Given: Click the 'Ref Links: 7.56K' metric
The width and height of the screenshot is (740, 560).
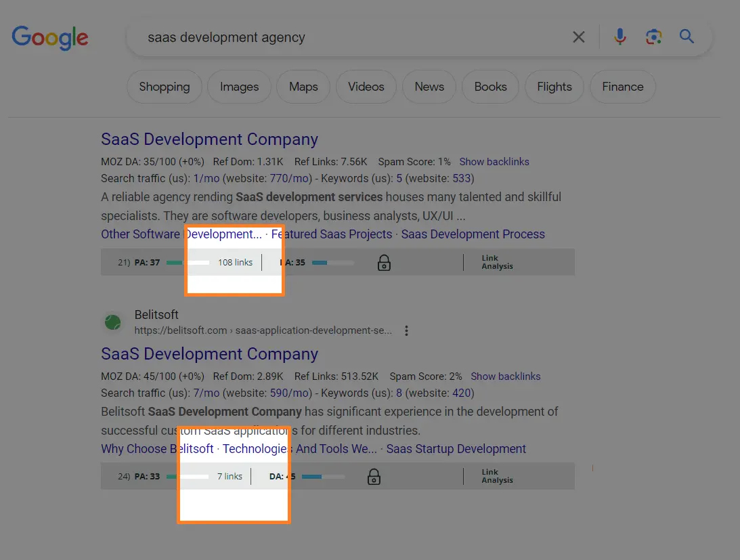Looking at the screenshot, I should (331, 161).
